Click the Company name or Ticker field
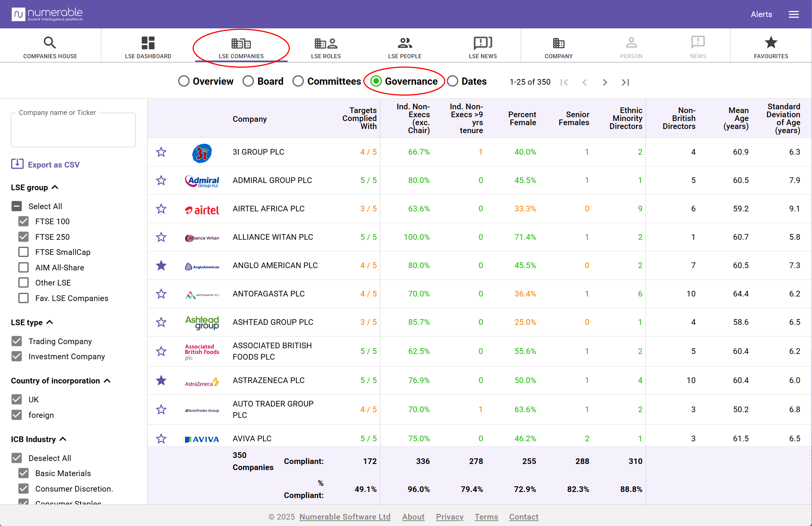 [73, 130]
